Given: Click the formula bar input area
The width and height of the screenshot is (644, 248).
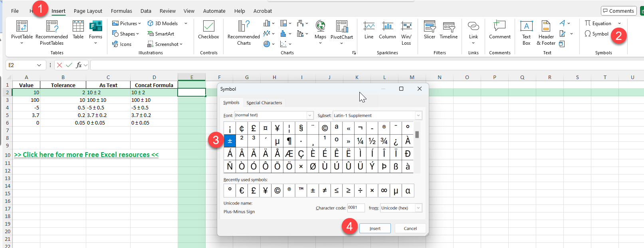Looking at the screenshot, I should (x=367, y=65).
